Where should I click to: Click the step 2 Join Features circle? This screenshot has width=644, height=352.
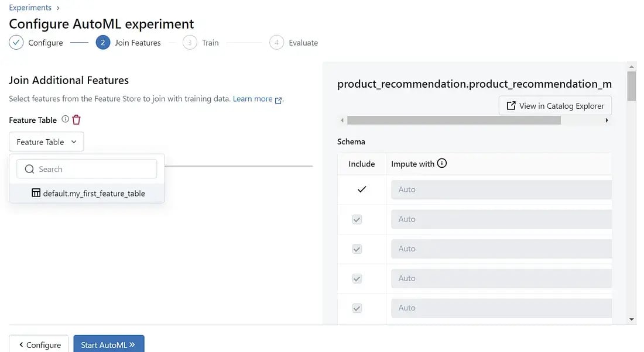103,43
